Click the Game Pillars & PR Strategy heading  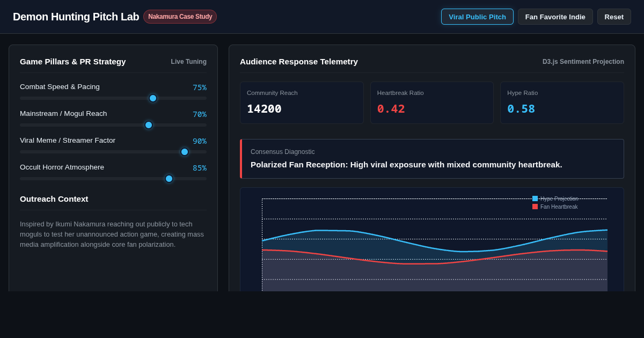[x=73, y=62]
